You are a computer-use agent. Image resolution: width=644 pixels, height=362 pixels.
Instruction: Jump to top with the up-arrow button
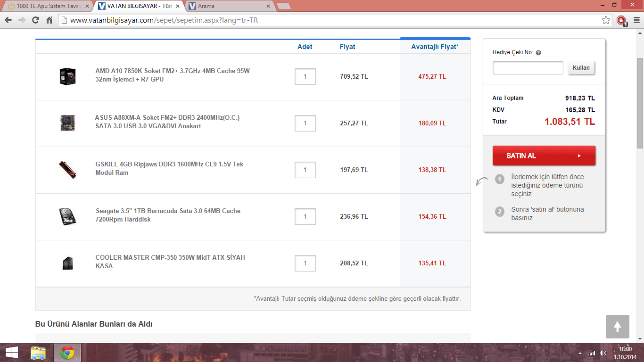(x=618, y=327)
